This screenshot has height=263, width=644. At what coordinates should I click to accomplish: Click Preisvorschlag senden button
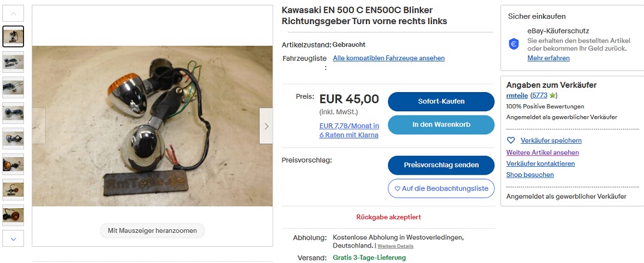pos(441,165)
